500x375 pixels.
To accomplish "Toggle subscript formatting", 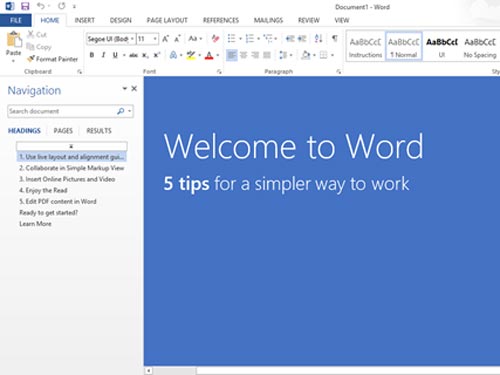I will [x=145, y=55].
